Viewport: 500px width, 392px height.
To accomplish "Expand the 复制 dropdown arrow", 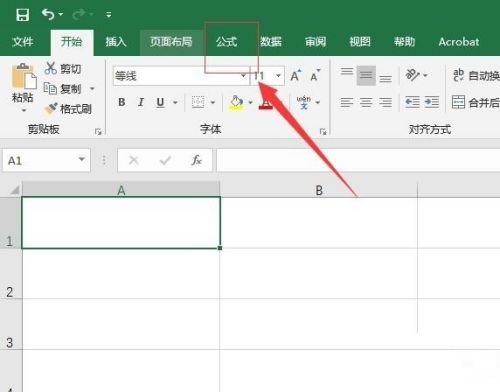I will [x=92, y=89].
